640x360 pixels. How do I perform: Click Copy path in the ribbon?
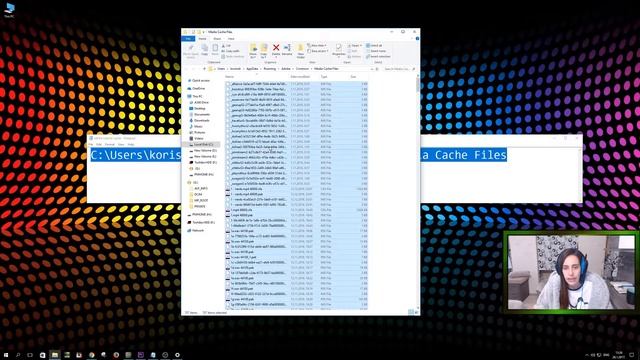231,51
